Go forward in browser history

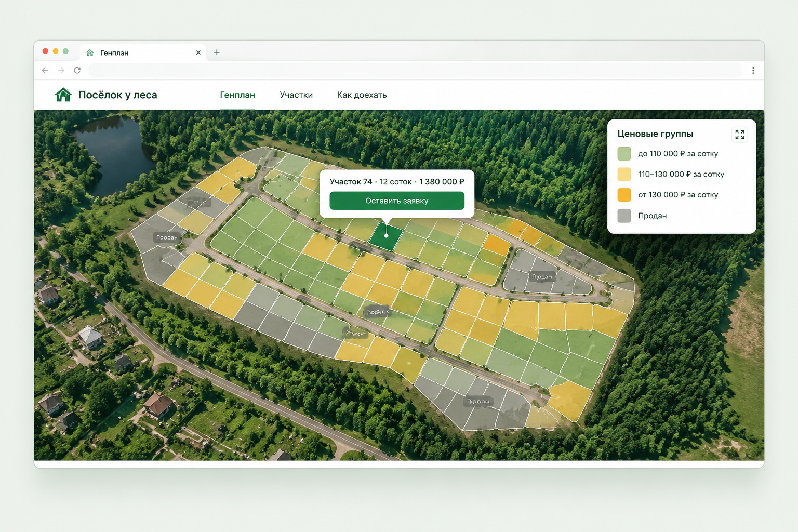[61, 70]
